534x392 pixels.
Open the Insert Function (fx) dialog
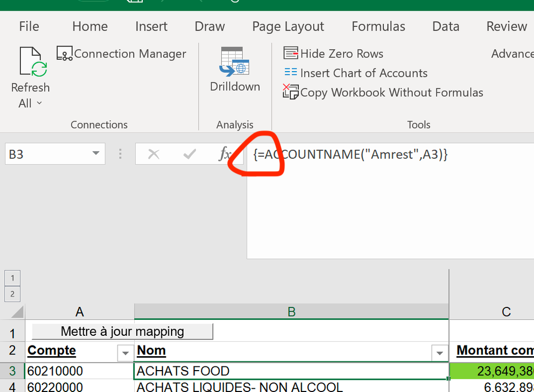[225, 154]
